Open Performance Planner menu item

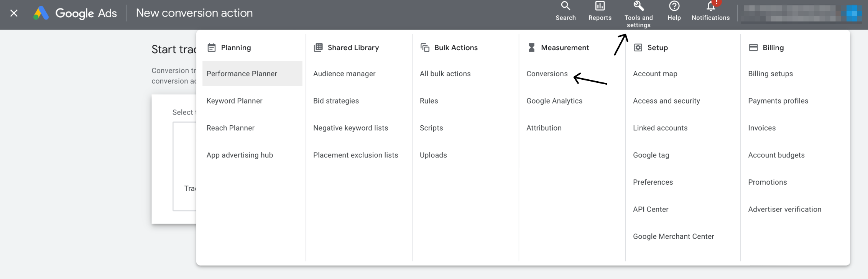(x=242, y=74)
